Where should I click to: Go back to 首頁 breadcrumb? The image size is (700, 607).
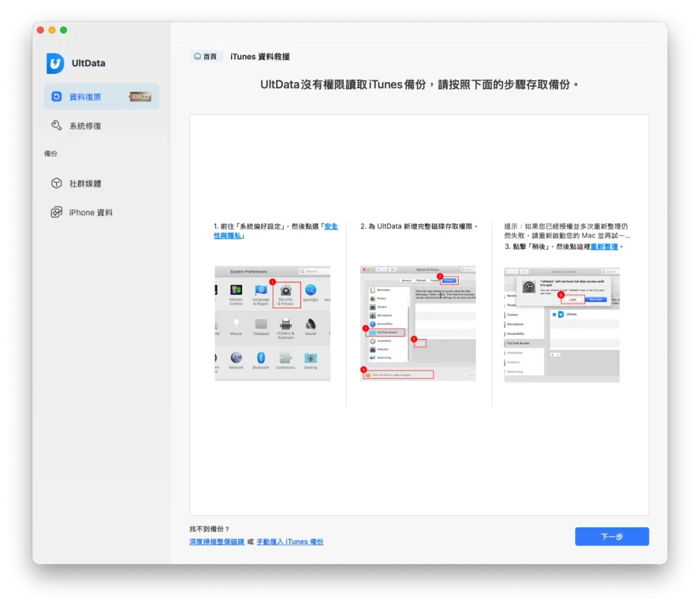206,56
